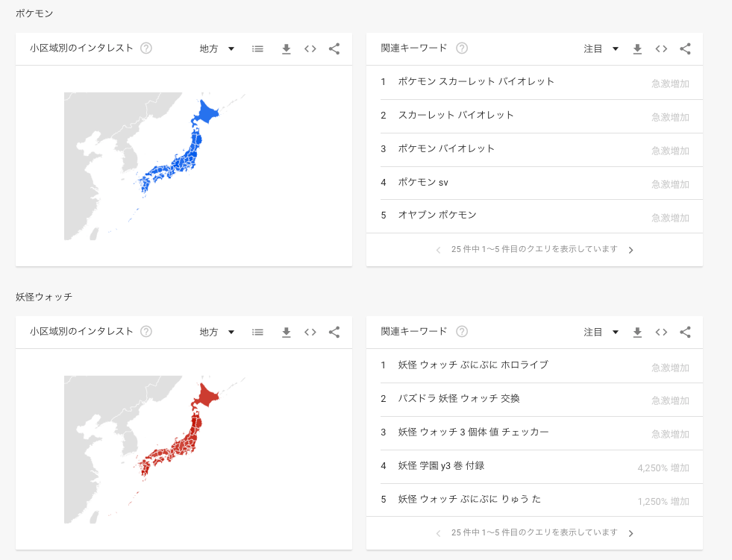Open 注目 dropdown in 妖怪ウォッチ keywords card
Screen dimensions: 732x560
coord(601,333)
